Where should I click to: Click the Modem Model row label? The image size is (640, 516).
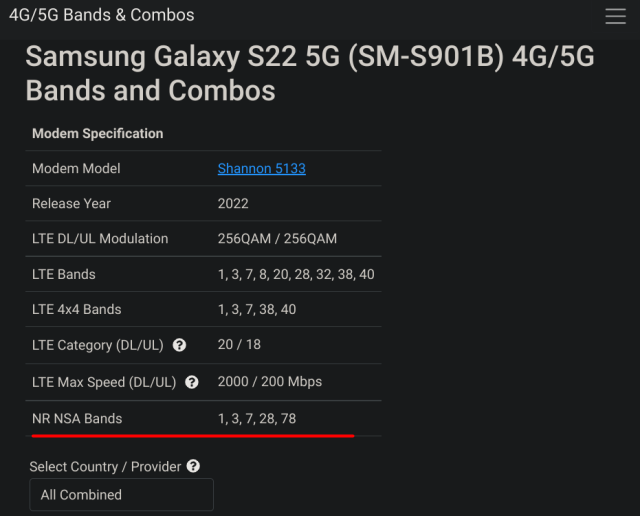point(76,169)
